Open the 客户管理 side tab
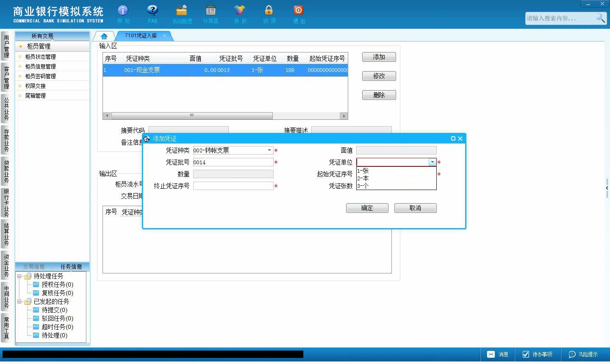This screenshot has height=364, width=610. coord(6,77)
